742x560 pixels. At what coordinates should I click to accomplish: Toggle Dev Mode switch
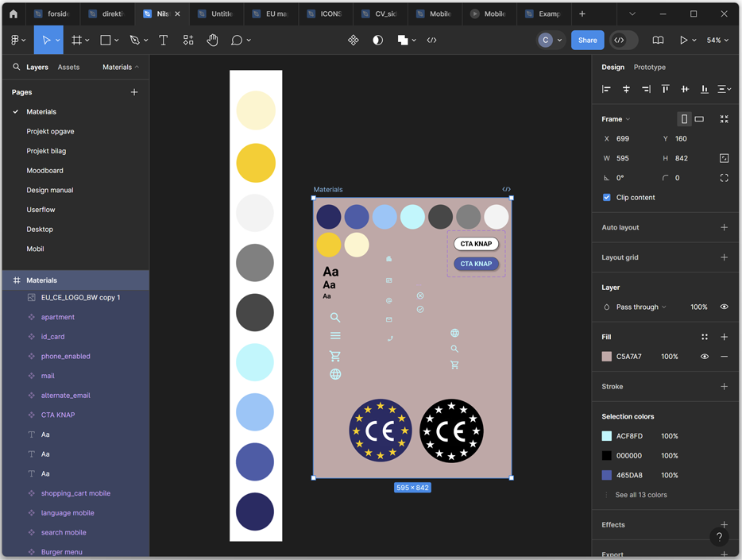tap(624, 41)
